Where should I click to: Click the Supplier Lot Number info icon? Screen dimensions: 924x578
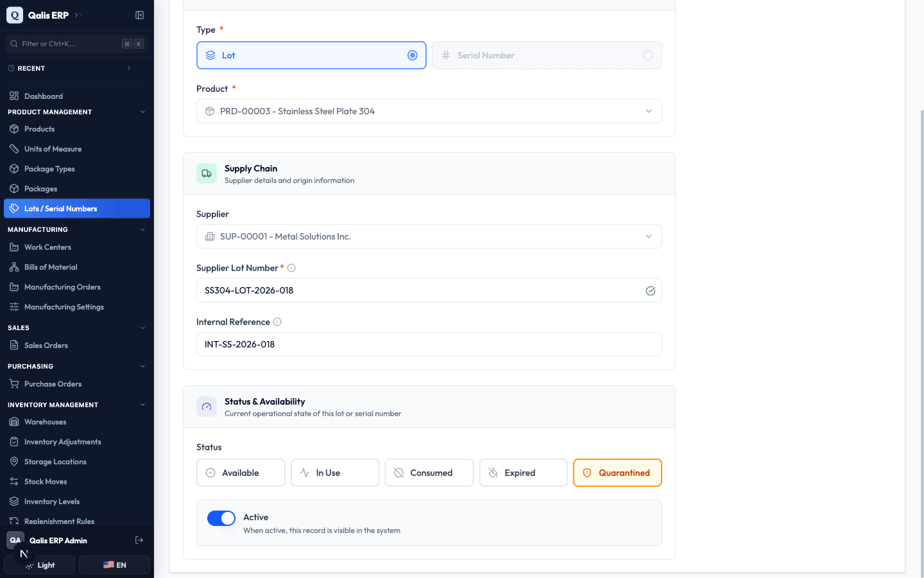tap(291, 268)
